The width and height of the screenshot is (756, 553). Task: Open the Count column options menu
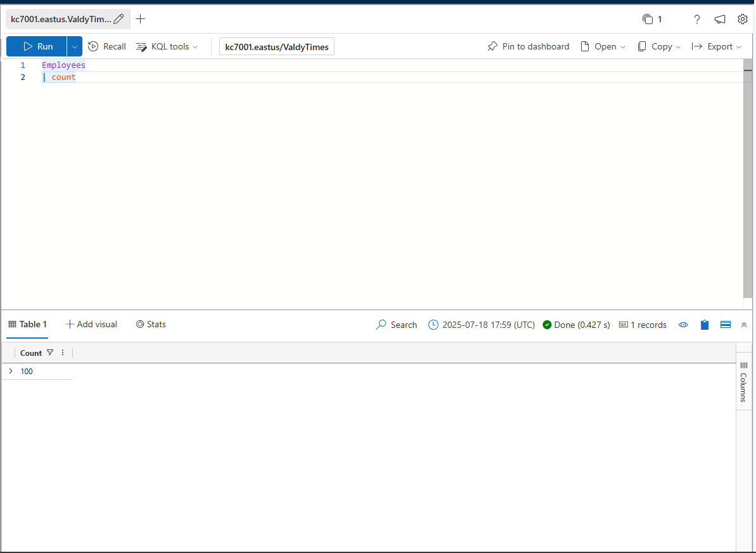click(63, 353)
